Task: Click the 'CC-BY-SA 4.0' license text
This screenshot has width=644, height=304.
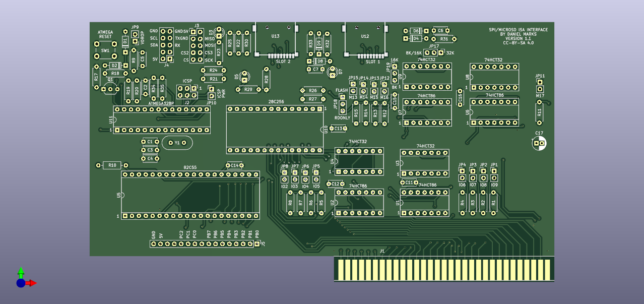Action: click(x=518, y=43)
